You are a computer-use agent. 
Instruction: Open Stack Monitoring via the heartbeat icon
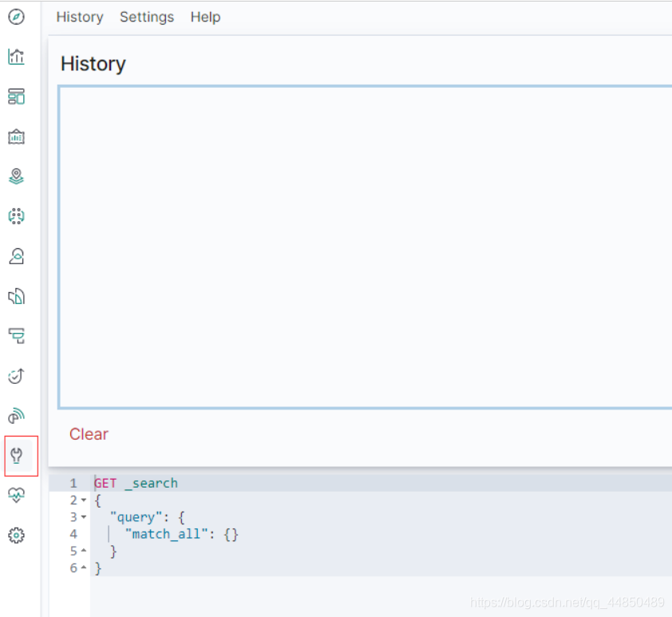pyautogui.click(x=16, y=496)
